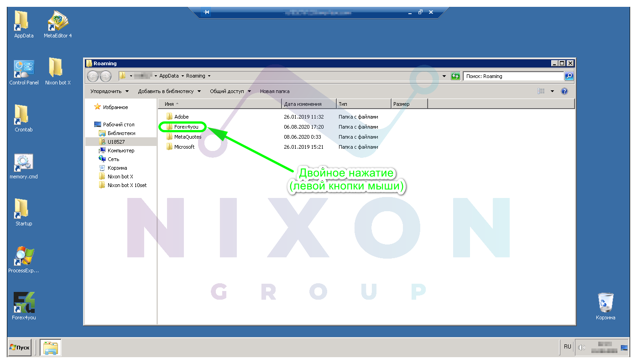Open the volume speaker tray icon
Viewport: 637px width, 364px height.
581,348
